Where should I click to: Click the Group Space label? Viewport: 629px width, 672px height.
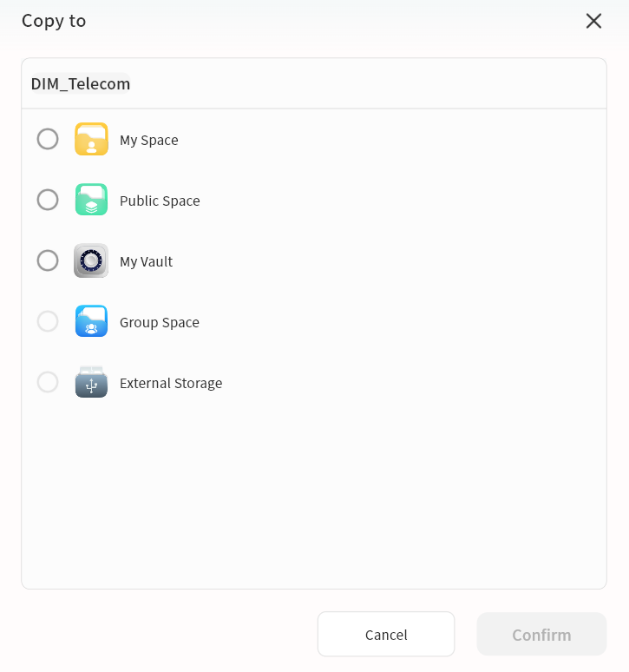(x=160, y=323)
